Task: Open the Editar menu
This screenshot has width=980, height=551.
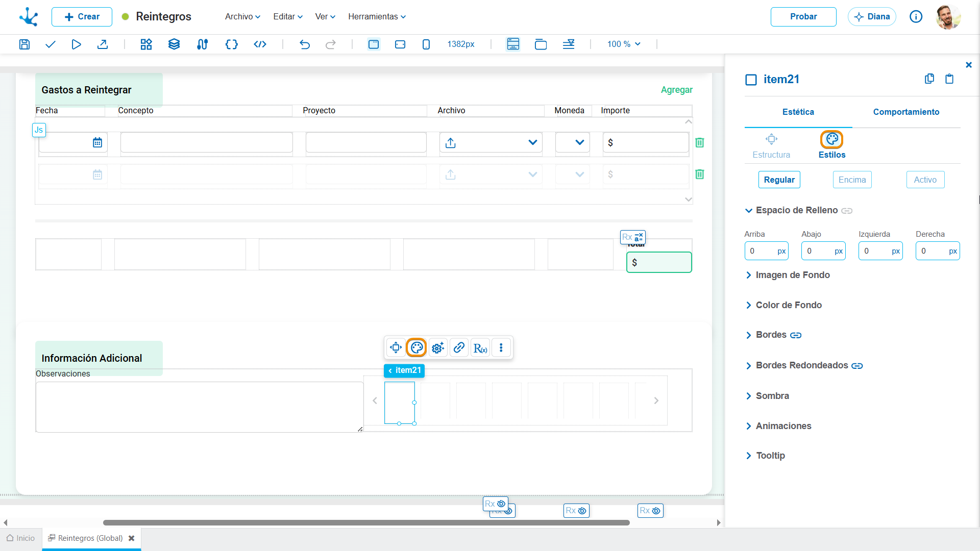Action: pos(288,17)
